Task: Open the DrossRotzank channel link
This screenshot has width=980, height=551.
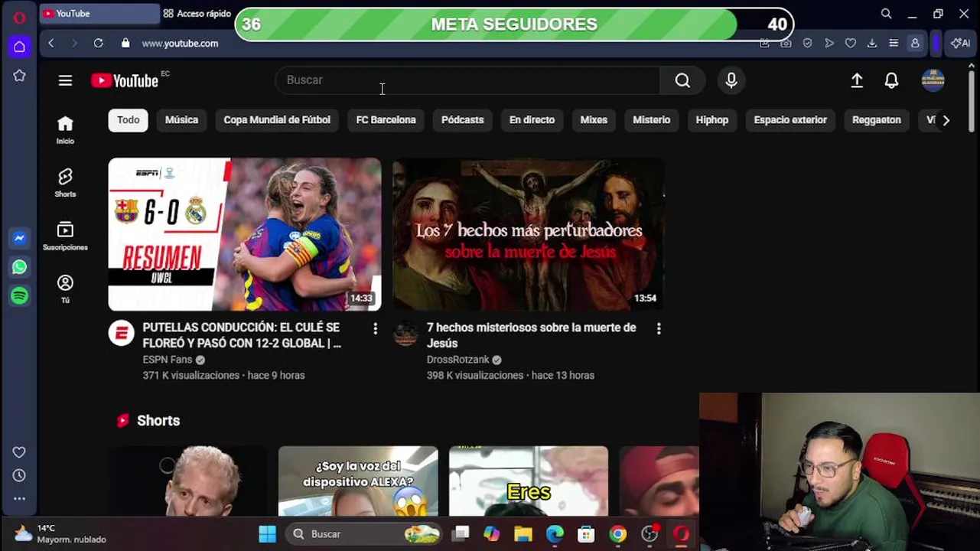Action: point(457,360)
